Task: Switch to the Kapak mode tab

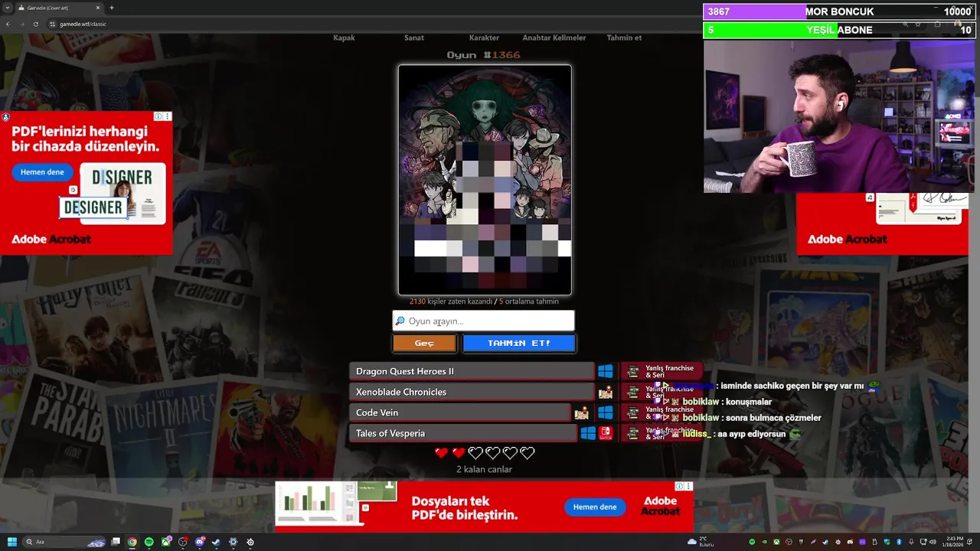Action: (x=344, y=37)
